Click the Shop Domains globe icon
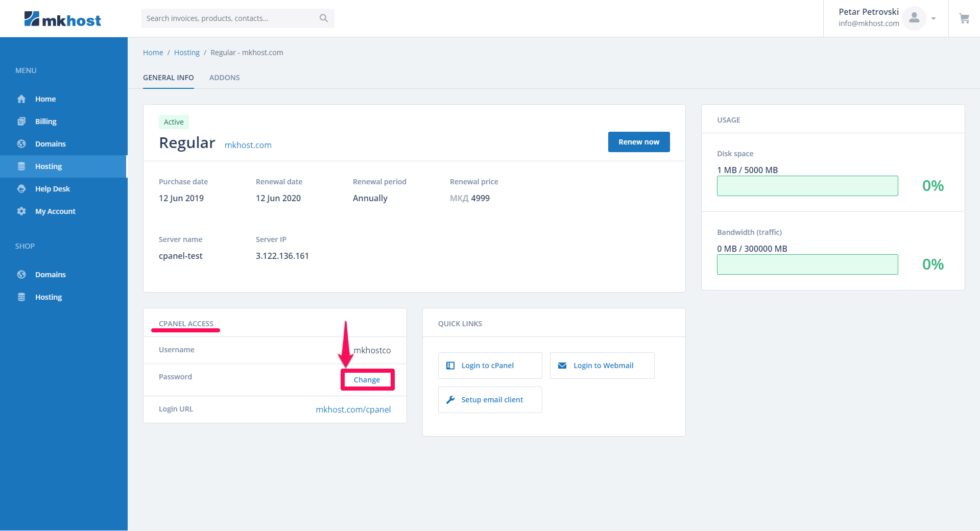Screen dimensions: 980x531 tap(21, 275)
